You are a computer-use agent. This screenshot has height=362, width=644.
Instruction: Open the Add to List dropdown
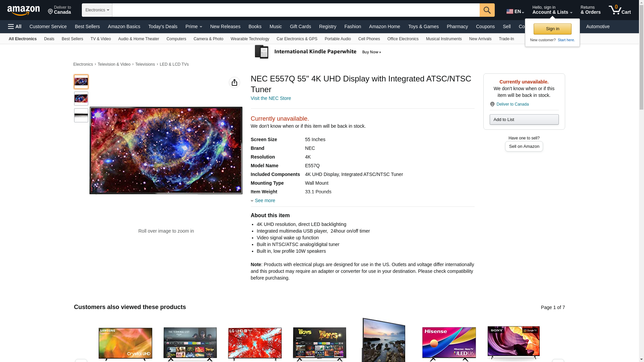click(x=524, y=120)
